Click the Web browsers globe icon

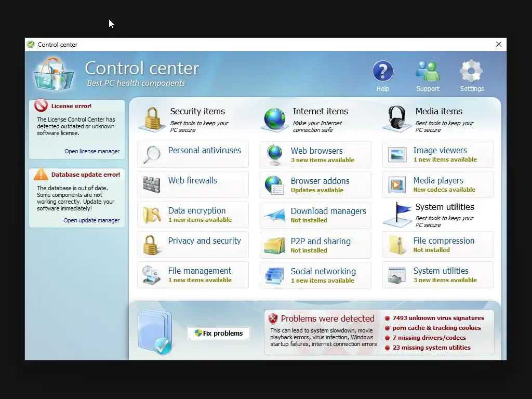[x=274, y=155]
